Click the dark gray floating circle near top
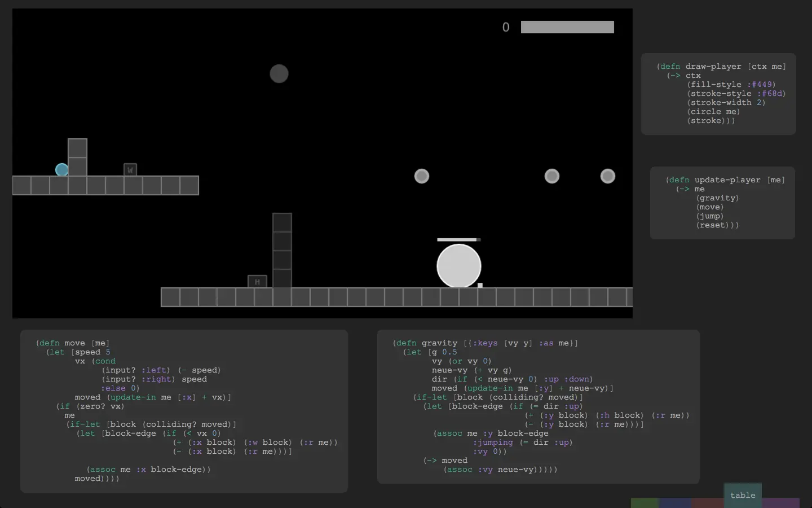 point(279,73)
